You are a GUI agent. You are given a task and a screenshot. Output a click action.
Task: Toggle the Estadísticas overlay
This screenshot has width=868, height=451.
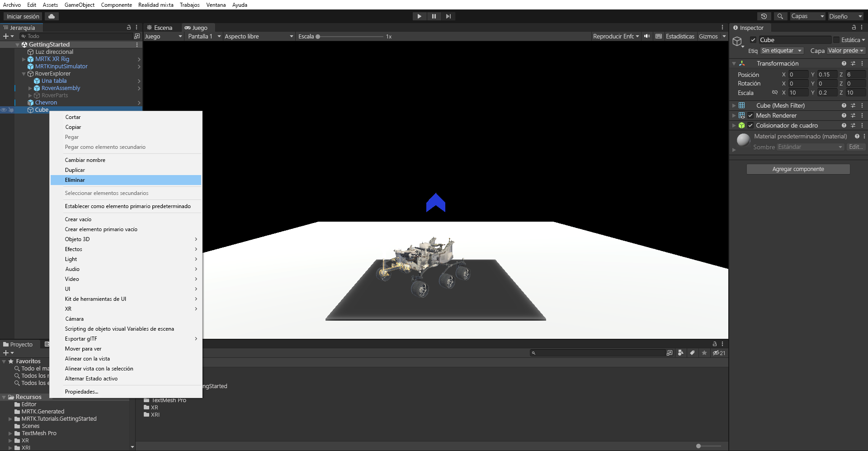[x=680, y=36]
